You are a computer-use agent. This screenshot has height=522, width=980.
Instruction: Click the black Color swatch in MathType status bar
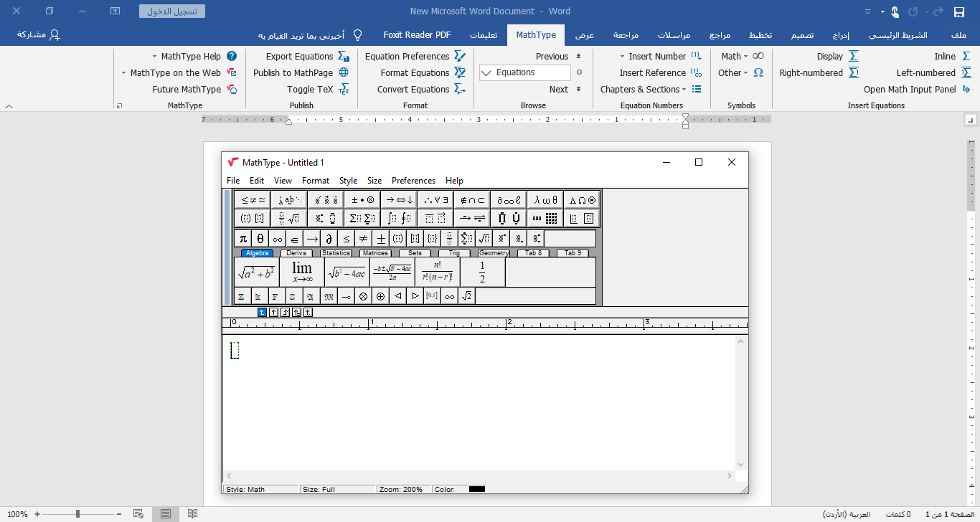[x=477, y=489]
